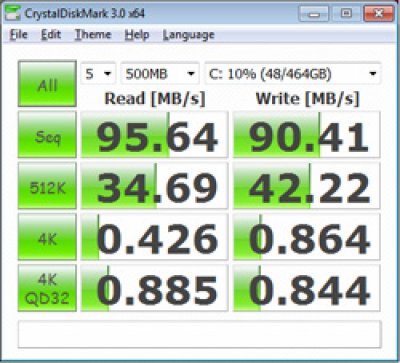400x363 pixels.
Task: Maximize the CrystalDiskMark window
Action: [346, 14]
